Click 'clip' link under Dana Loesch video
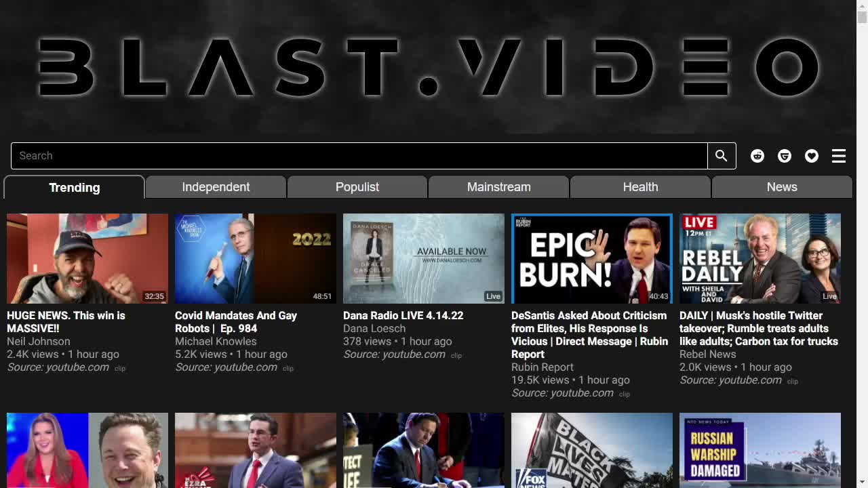The image size is (868, 488). tap(456, 356)
